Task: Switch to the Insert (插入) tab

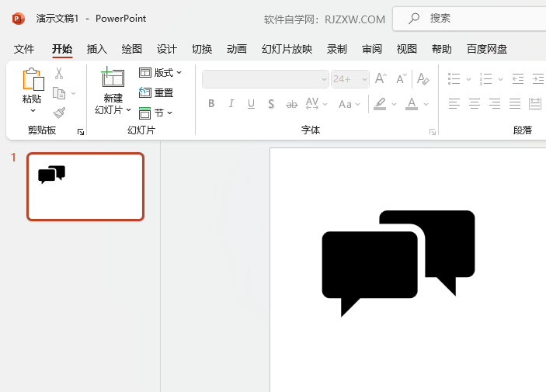Action: 97,49
